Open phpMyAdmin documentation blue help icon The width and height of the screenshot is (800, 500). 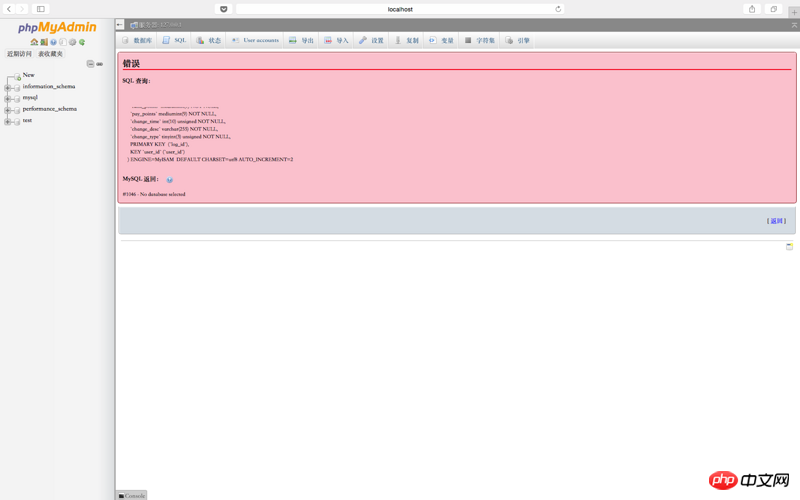[x=53, y=42]
